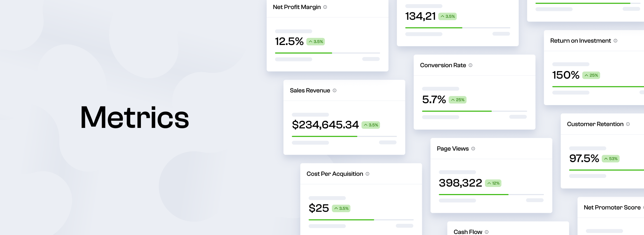Click the Net Promoter Score title

coord(612,207)
